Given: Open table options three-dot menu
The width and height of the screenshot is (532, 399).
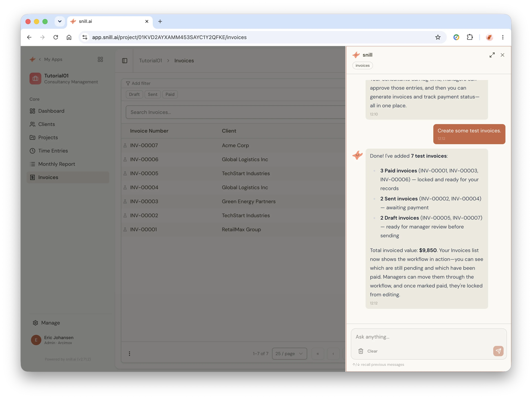Looking at the screenshot, I should 129,354.
